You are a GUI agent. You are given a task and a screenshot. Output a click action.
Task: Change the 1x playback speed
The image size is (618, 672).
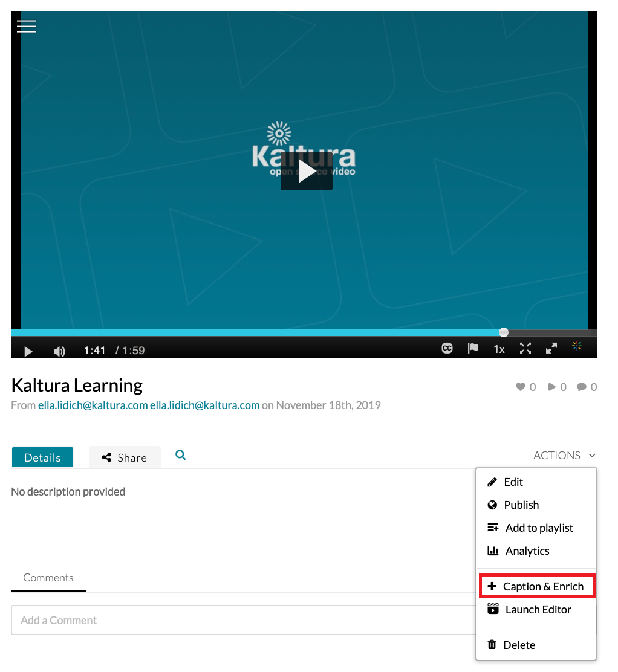499,349
